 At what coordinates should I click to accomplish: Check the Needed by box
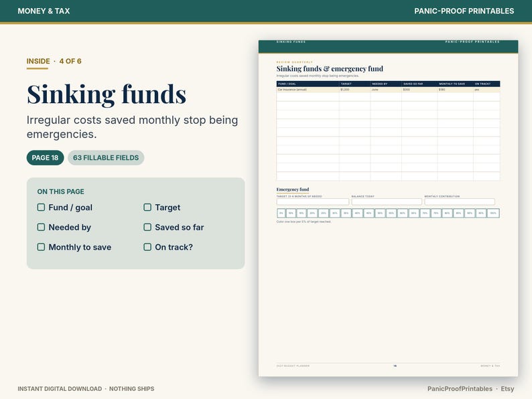point(41,227)
